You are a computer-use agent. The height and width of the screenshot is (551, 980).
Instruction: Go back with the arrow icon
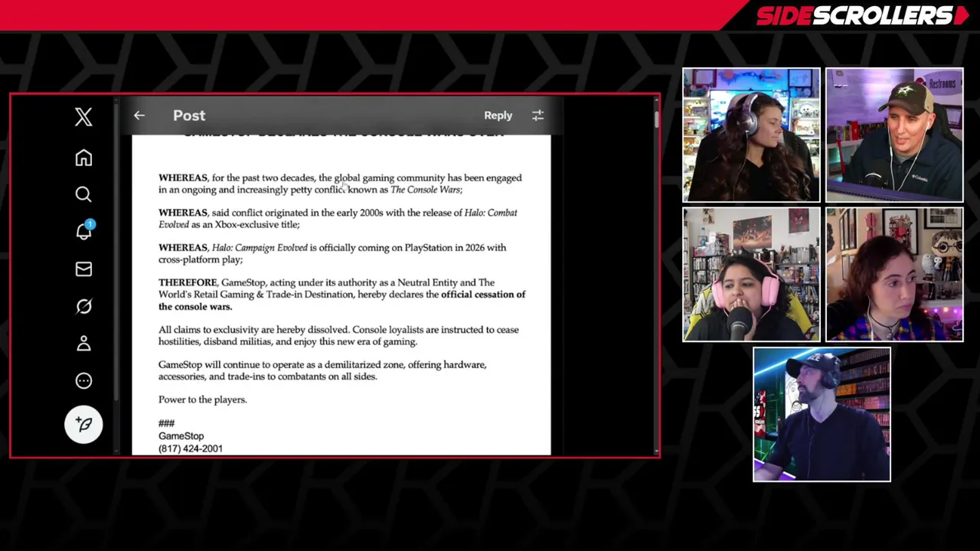point(139,116)
